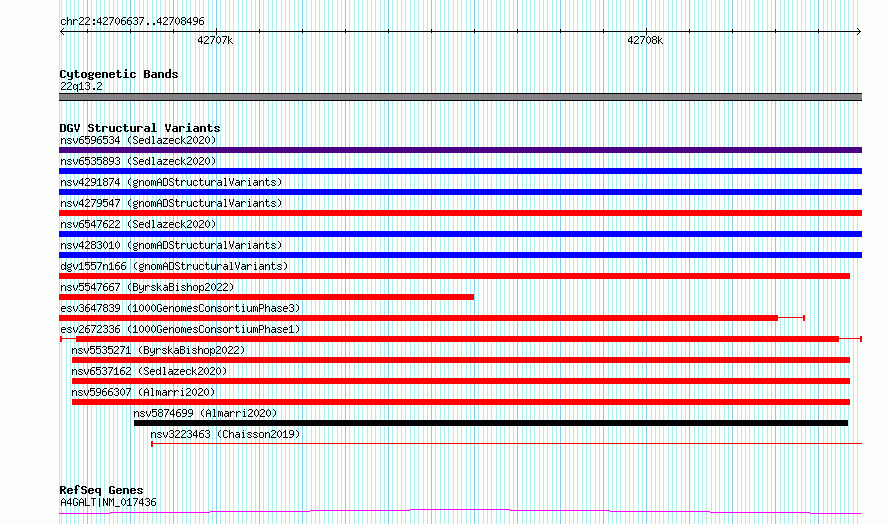Click the ruler's left end arrow
Viewport: 890px width, 524px height.
pyautogui.click(x=62, y=31)
